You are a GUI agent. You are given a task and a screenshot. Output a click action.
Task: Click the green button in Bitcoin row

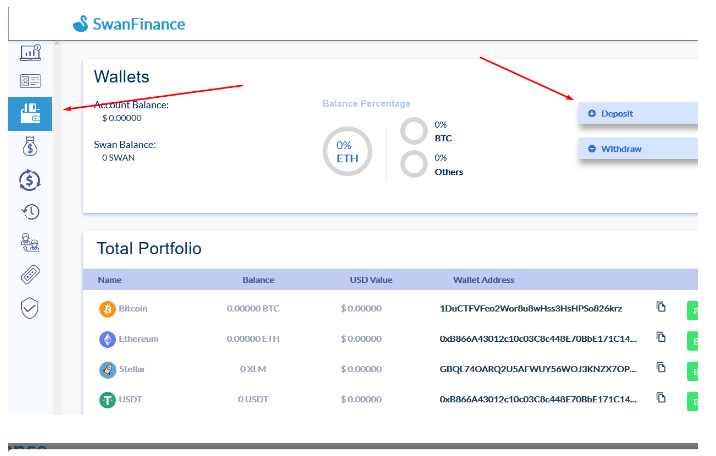point(691,310)
